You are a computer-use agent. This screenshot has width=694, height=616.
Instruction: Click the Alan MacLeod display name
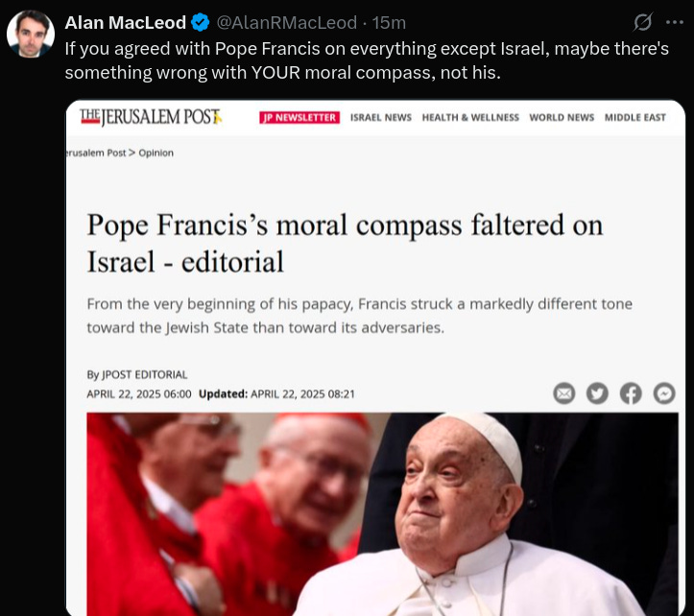pos(125,23)
